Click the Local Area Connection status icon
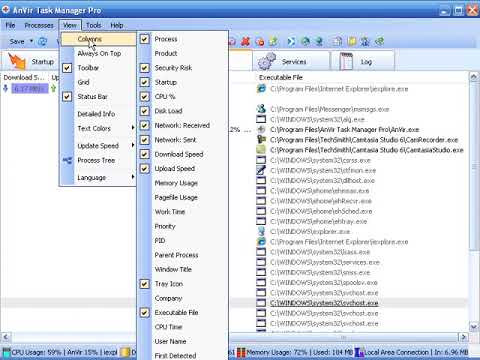Viewport: 480px width, 360px height. tap(359, 352)
